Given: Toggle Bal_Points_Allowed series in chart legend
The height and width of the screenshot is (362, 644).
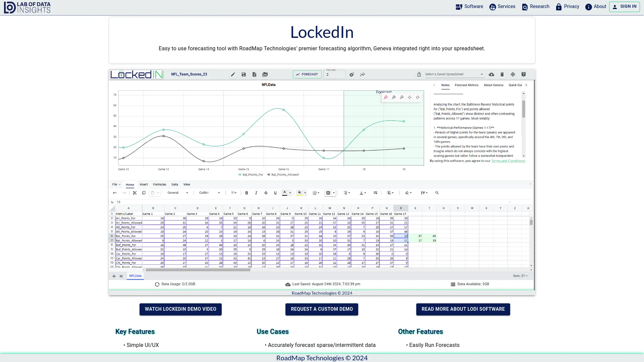Looking at the screenshot, I should click(x=283, y=175).
